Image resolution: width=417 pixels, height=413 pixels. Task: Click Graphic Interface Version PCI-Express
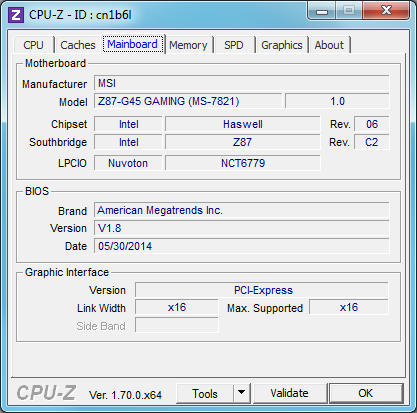tap(262, 290)
